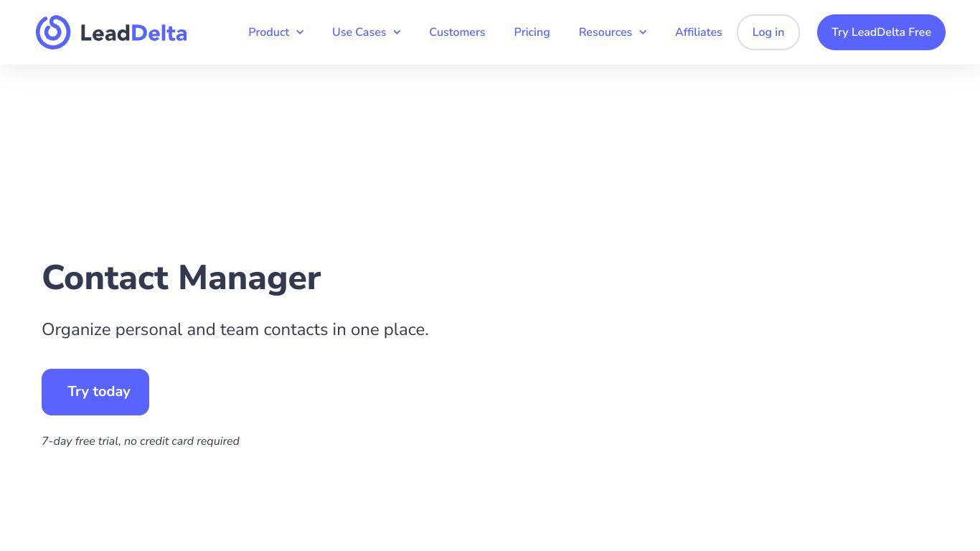980x551 pixels.
Task: Expand the Product dropdown chevron
Action: point(300,32)
